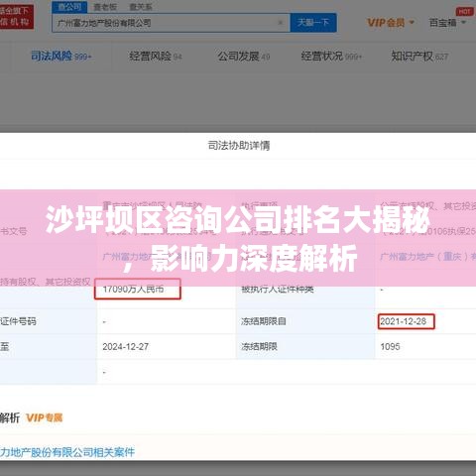Image resolution: width=476 pixels, height=476 pixels.
Task: Click the 17090万人民币 amount cell
Action: click(138, 289)
